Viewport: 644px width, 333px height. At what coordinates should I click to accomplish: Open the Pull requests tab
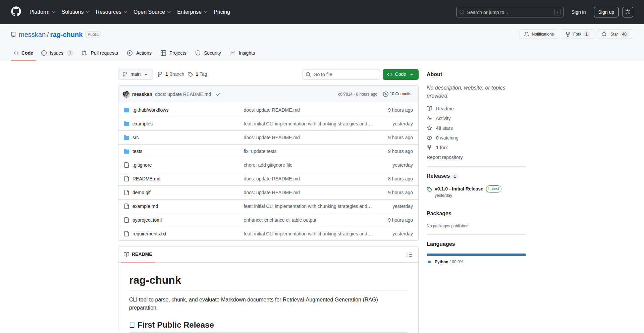pyautogui.click(x=100, y=53)
